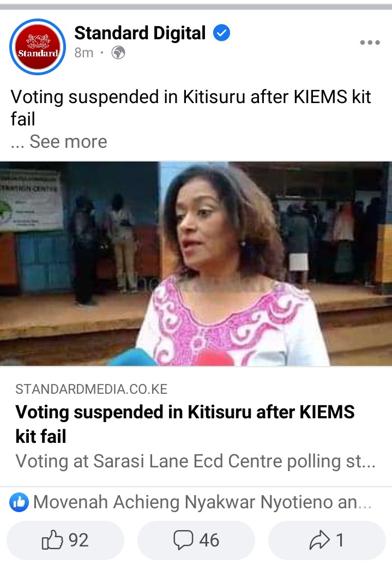
Task: Click the globe public audience icon
Action: coord(118,52)
